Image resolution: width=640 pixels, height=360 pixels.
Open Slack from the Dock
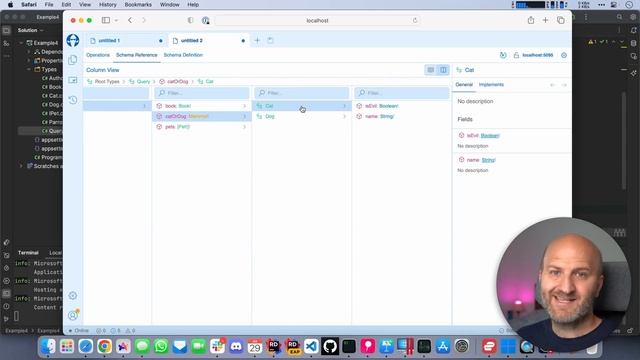[217, 346]
